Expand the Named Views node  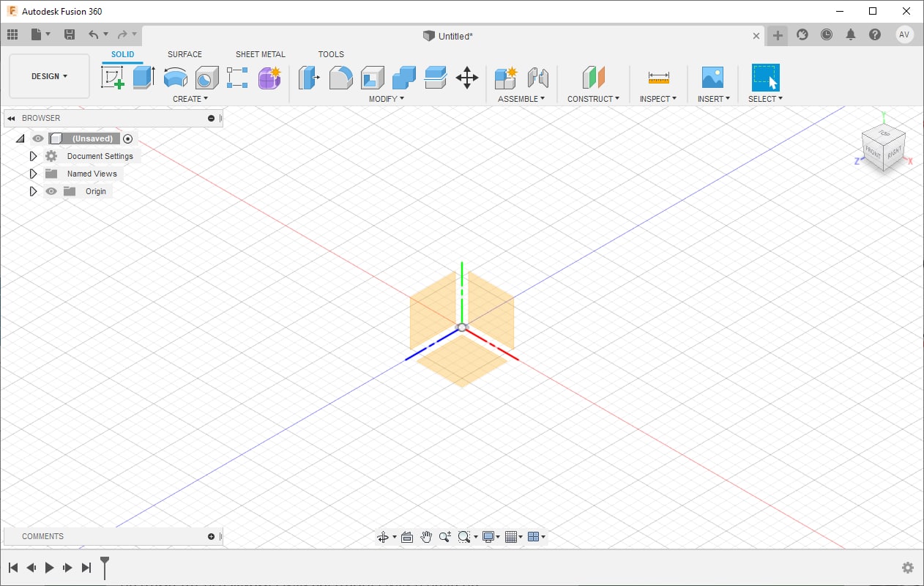(33, 174)
